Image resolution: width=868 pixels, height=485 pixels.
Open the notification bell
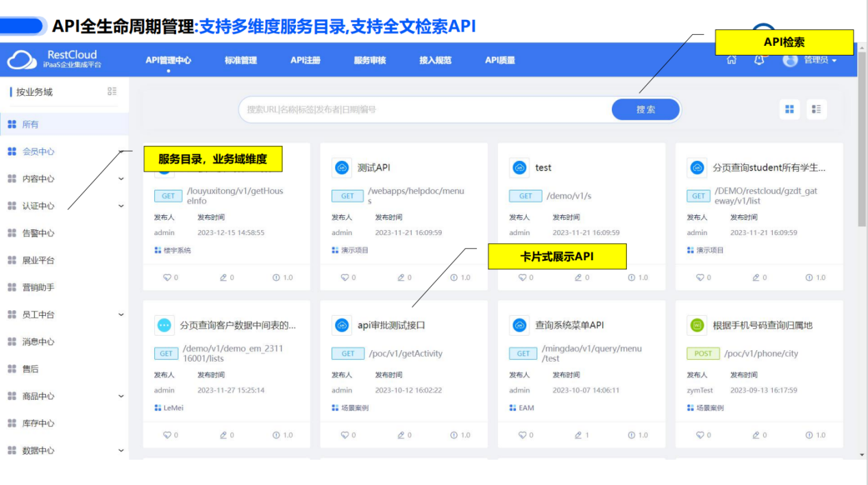click(759, 60)
